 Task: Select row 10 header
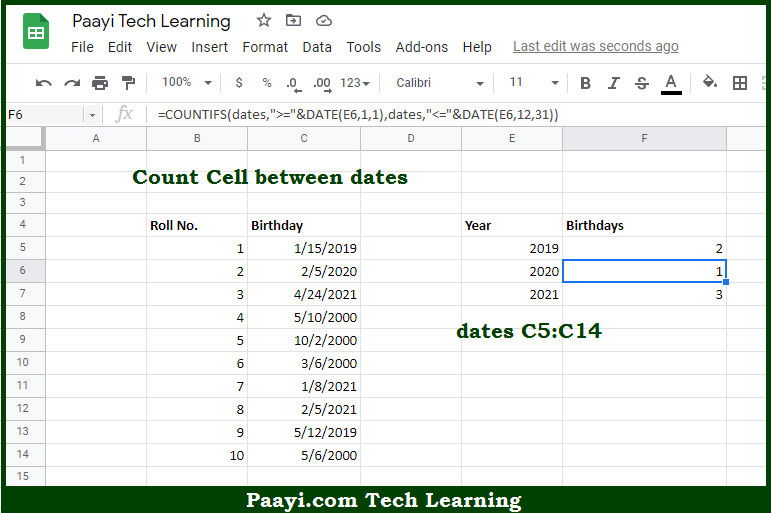[x=26, y=362]
